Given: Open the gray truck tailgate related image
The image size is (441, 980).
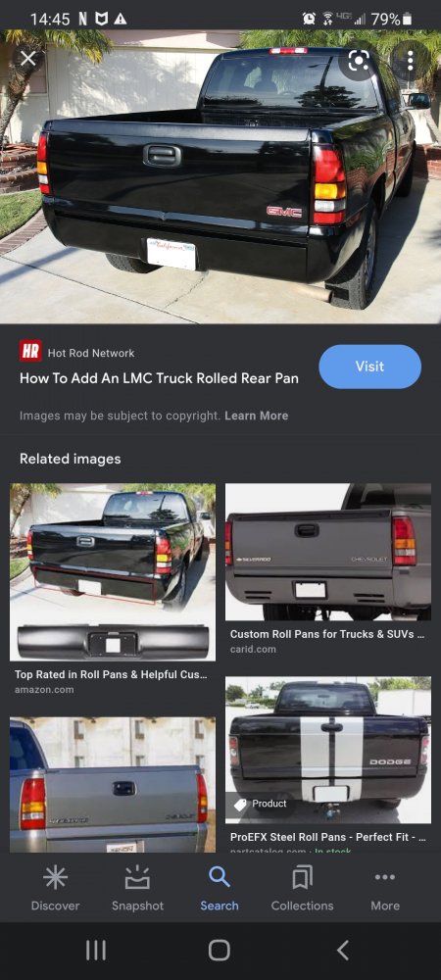Looking at the screenshot, I should [113, 784].
